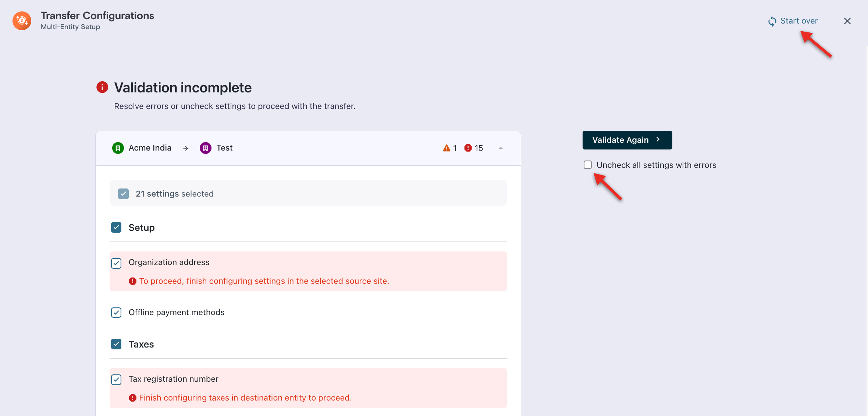Click the Start over refresh icon
This screenshot has height=416, width=868.
pyautogui.click(x=772, y=21)
